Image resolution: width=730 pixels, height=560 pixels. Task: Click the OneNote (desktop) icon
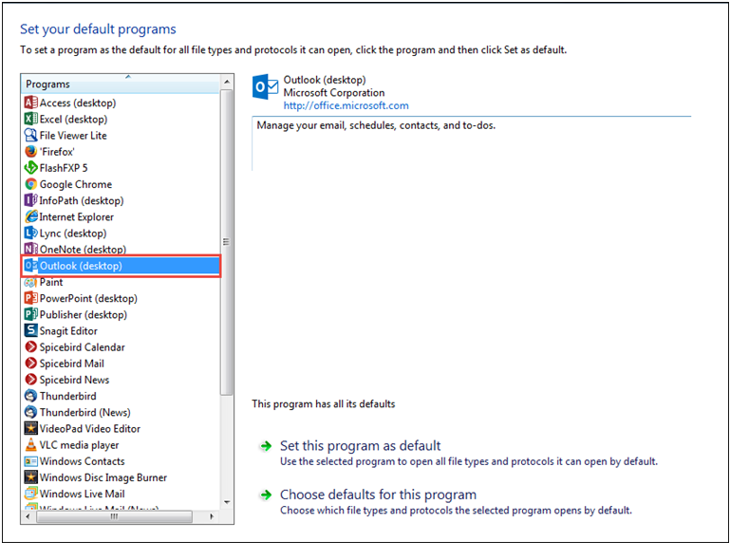[x=30, y=249]
